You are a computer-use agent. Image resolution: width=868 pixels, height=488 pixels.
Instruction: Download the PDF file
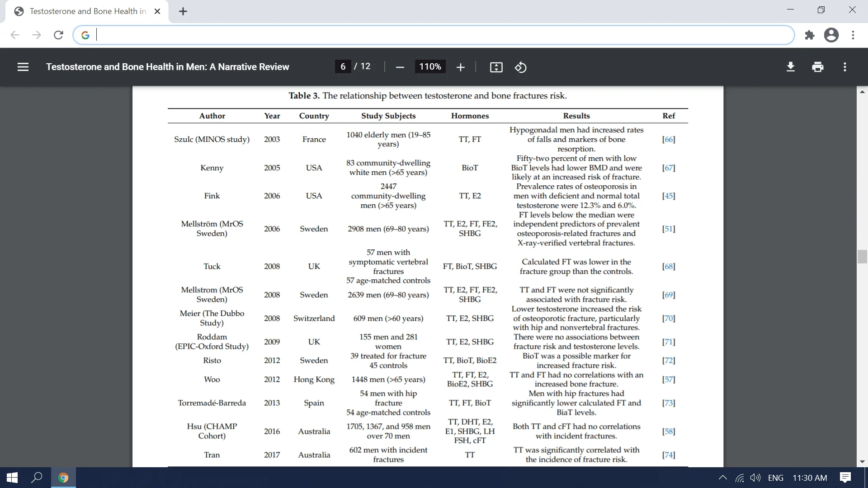coord(790,67)
